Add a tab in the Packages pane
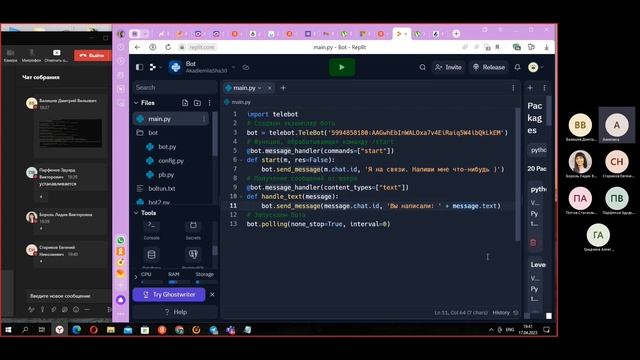Viewport: 640px width, 360px height. [x=530, y=88]
